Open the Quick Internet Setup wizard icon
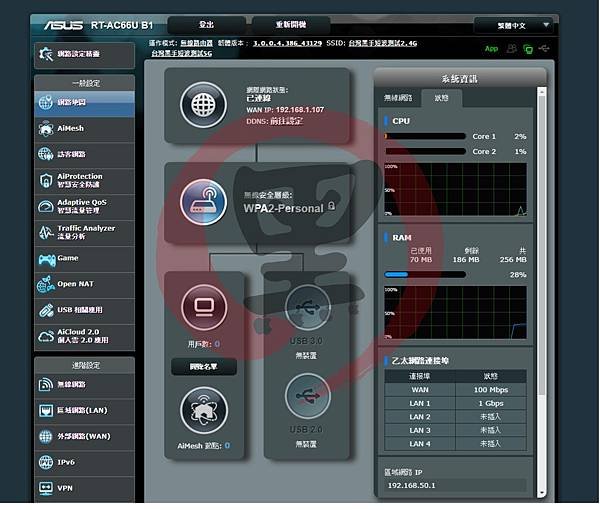Image resolution: width=600 pixels, height=510 pixels. point(46,54)
